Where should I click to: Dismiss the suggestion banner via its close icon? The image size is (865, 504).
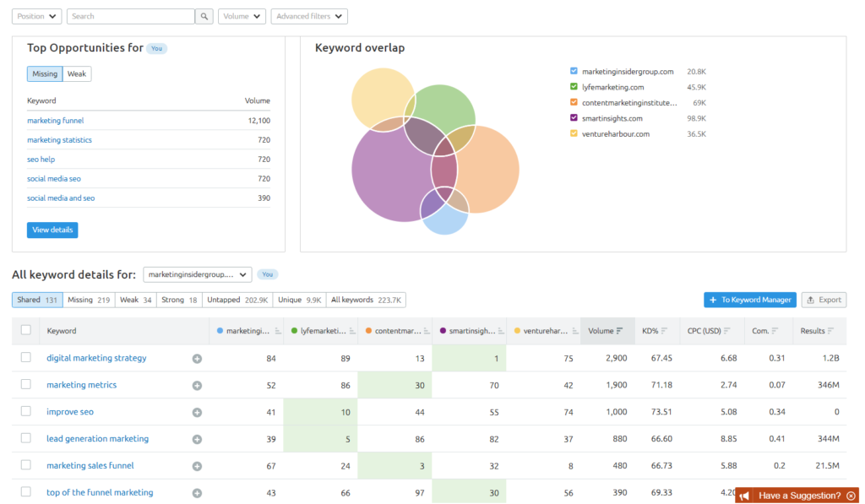click(851, 496)
